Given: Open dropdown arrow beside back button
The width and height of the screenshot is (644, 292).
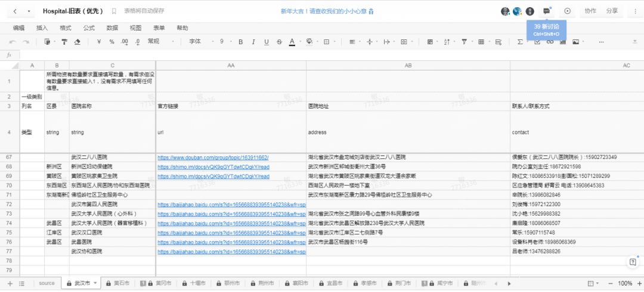Looking at the screenshot, I should (x=29, y=11).
